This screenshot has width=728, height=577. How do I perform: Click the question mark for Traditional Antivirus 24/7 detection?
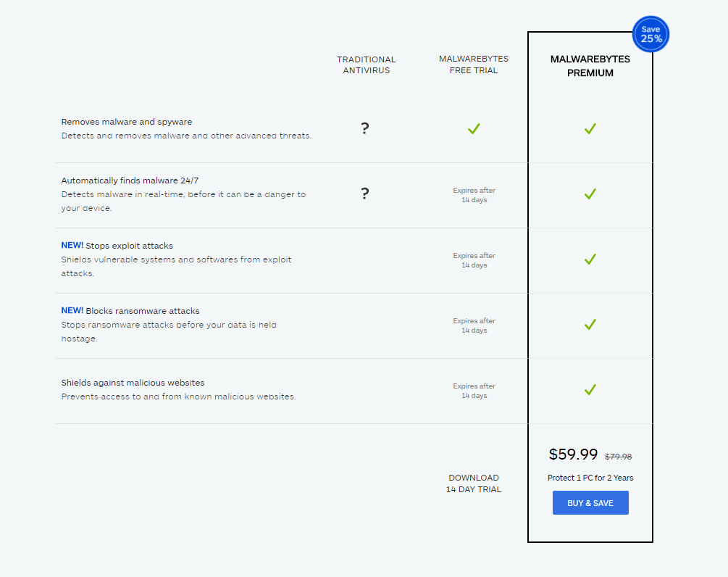(365, 194)
